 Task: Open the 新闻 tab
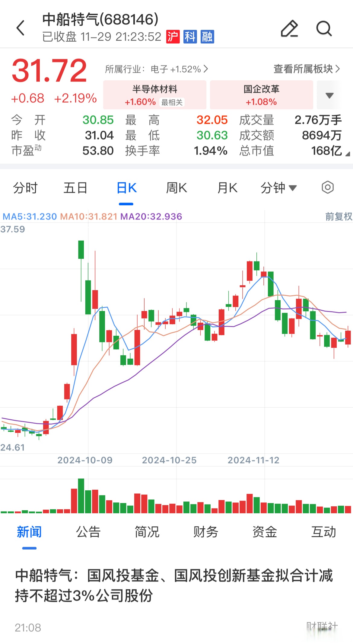click(x=29, y=532)
